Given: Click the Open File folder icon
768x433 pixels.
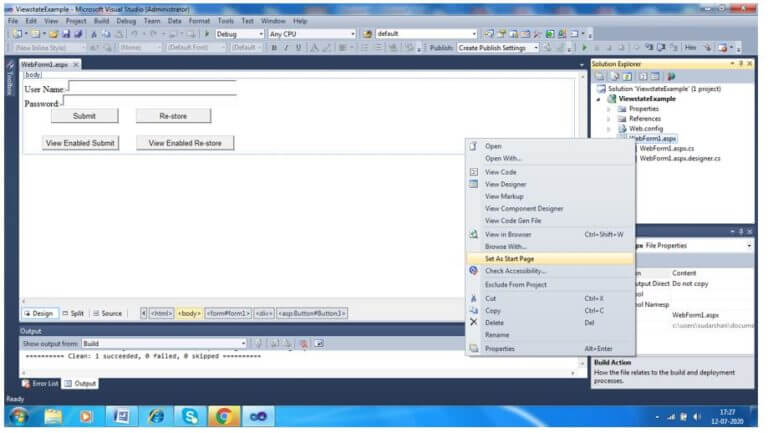Looking at the screenshot, I should pyautogui.click(x=53, y=34).
